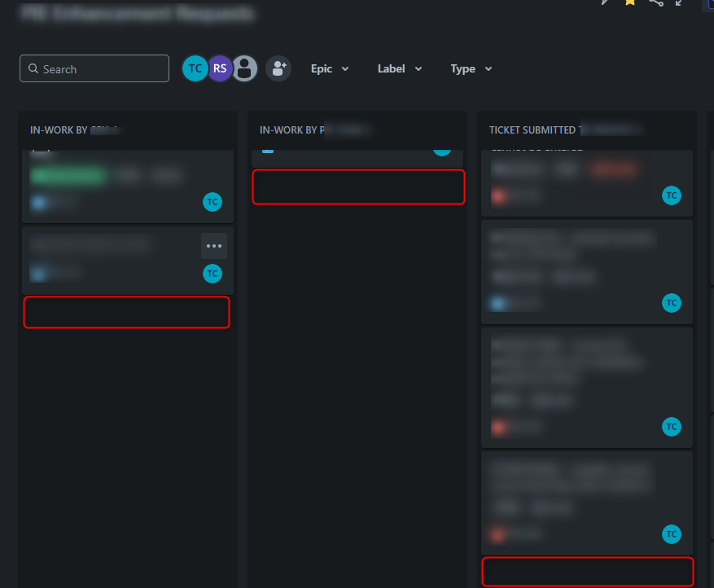This screenshot has height=588, width=714.
Task: Open the first ticket in the submitted column
Action: point(570,181)
